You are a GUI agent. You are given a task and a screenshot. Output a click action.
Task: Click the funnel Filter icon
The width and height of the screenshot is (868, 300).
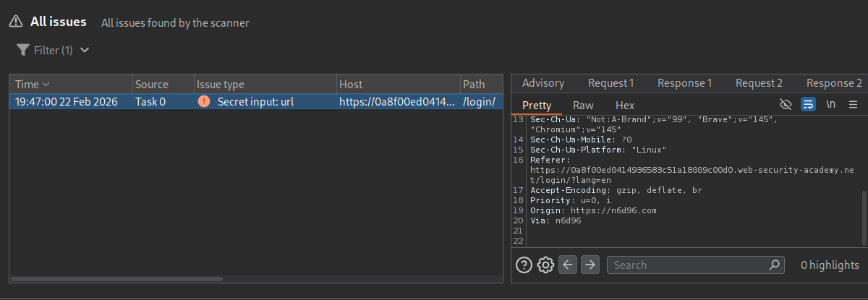click(x=22, y=51)
